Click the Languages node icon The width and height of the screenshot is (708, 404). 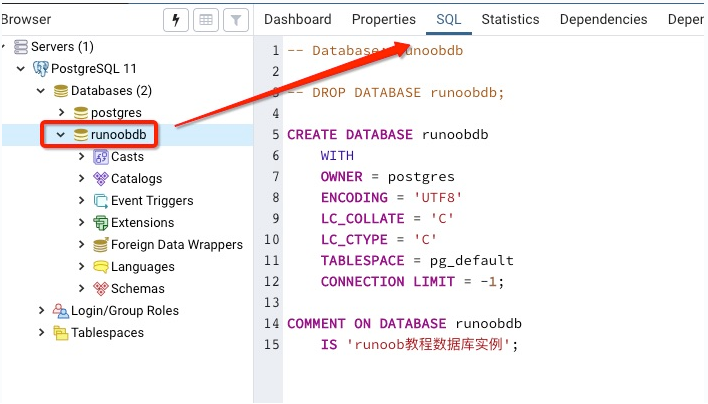coord(101,267)
